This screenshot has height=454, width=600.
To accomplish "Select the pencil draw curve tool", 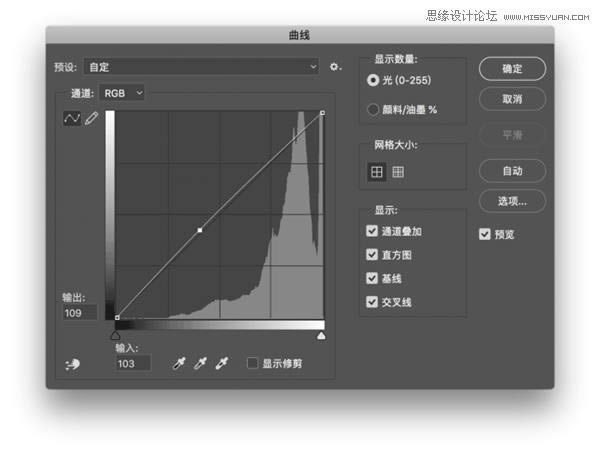I will coord(91,118).
